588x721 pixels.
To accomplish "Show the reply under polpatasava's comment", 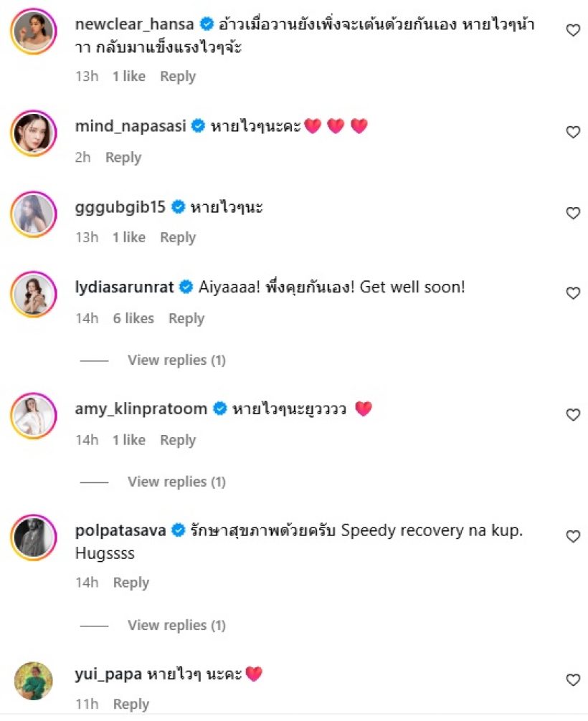I will [176, 626].
